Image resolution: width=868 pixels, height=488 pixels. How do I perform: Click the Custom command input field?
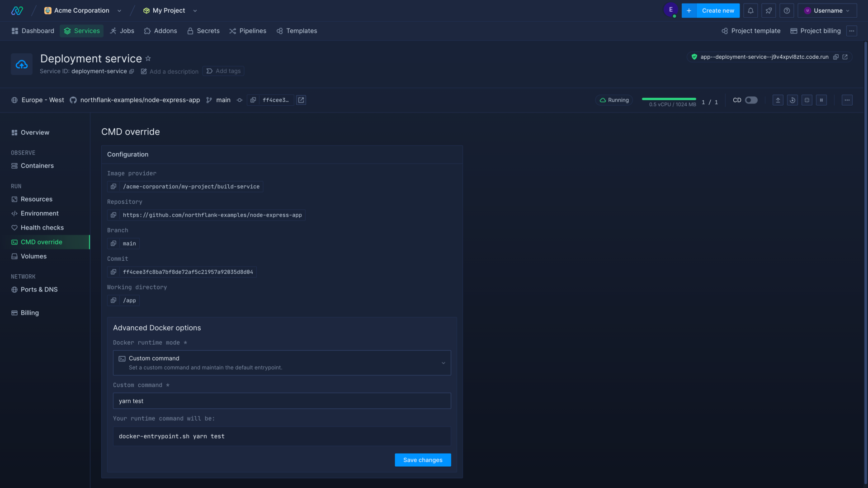pyautogui.click(x=282, y=401)
